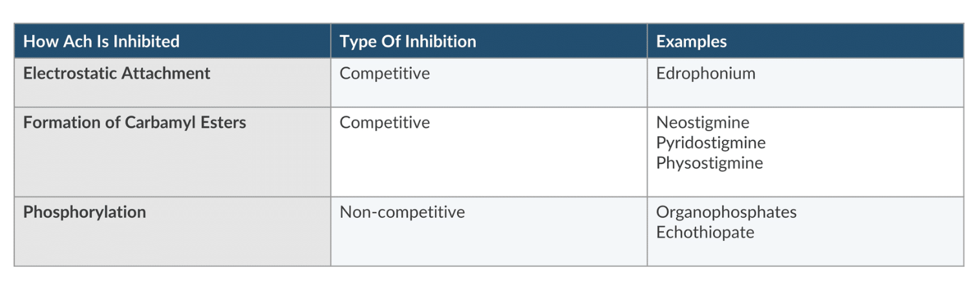Select the 'Electrostatic Attachment' row label
The width and height of the screenshot is (980, 283).
(x=117, y=74)
